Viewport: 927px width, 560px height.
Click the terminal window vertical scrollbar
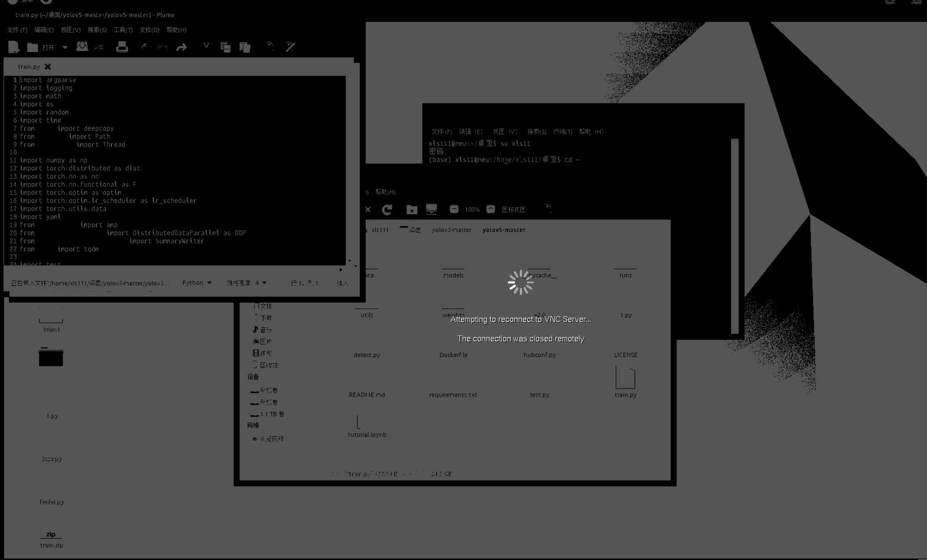point(735,236)
